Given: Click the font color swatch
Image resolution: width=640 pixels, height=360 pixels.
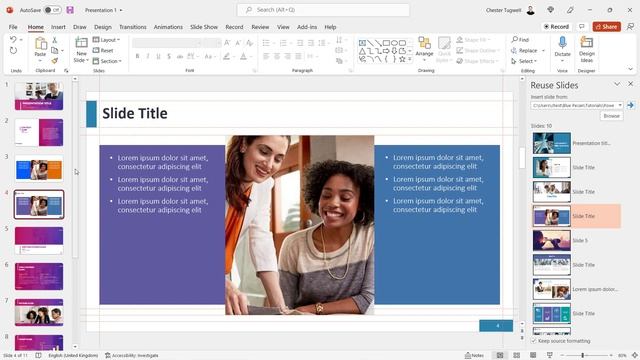Looking at the screenshot, I should click(244, 56).
